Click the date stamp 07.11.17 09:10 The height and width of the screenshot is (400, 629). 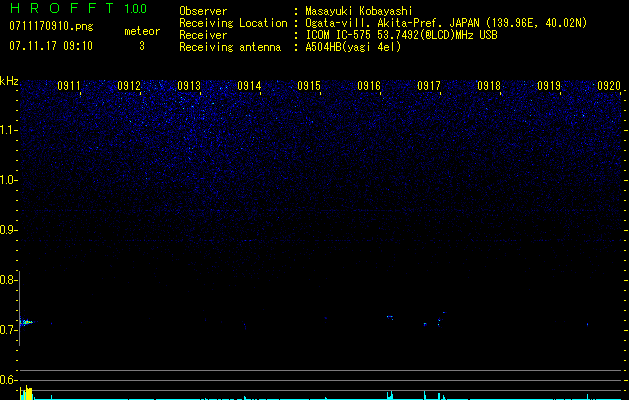51,46
